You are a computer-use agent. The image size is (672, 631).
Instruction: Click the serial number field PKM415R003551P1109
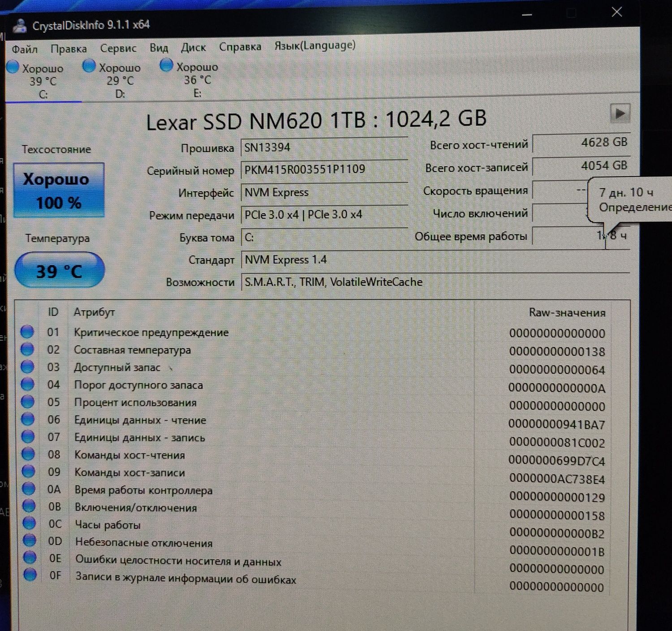point(324,169)
